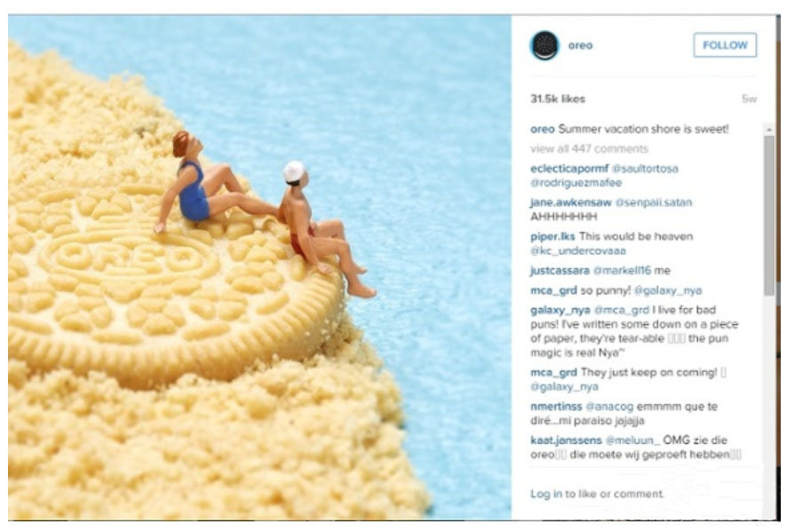Open the Oreo profile avatar icon
Image resolution: width=787 pixels, height=532 pixels.
(x=545, y=45)
